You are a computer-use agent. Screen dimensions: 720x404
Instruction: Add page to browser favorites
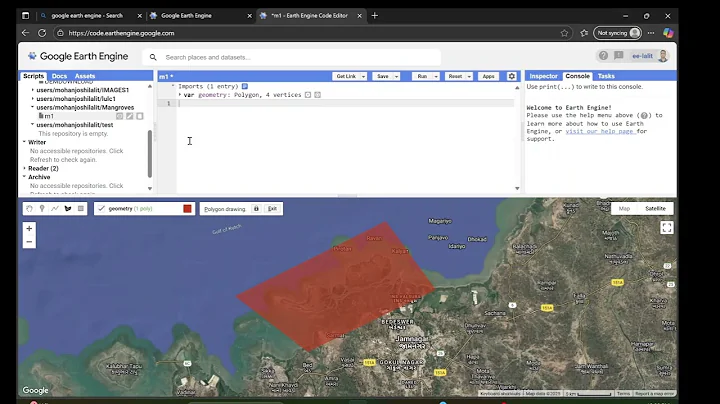[564, 33]
